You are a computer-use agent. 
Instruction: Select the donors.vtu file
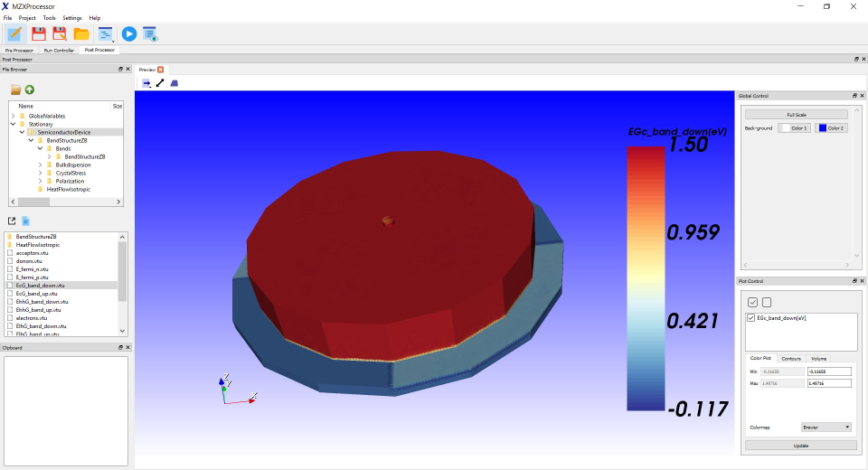click(x=29, y=261)
